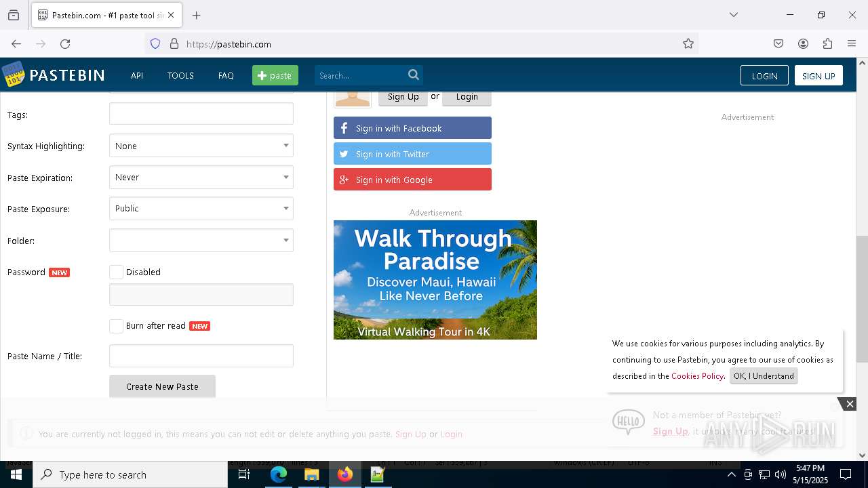Accept cookies with OK, I Understand
The width and height of the screenshot is (868, 488).
click(764, 376)
